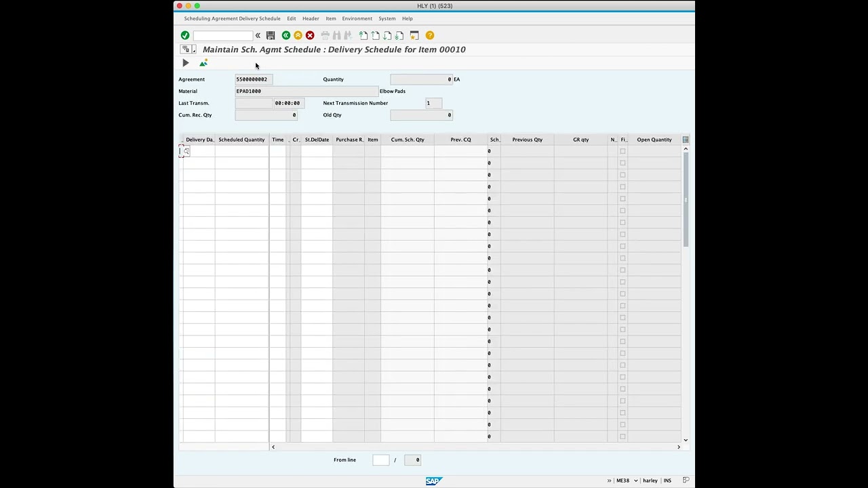
Task: Click the yellow Exit up-arrow icon
Action: coord(298,35)
